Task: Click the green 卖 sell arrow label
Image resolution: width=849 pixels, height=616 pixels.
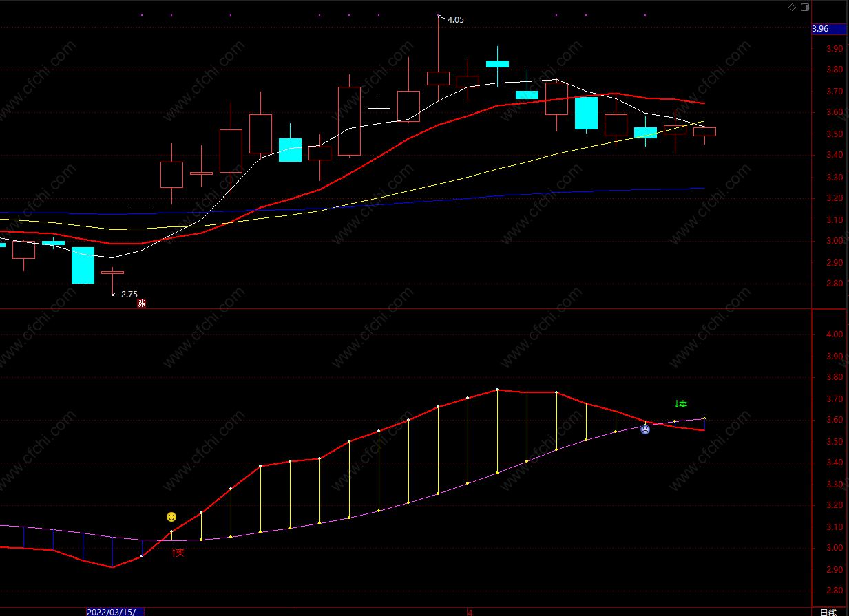Action: point(681,404)
